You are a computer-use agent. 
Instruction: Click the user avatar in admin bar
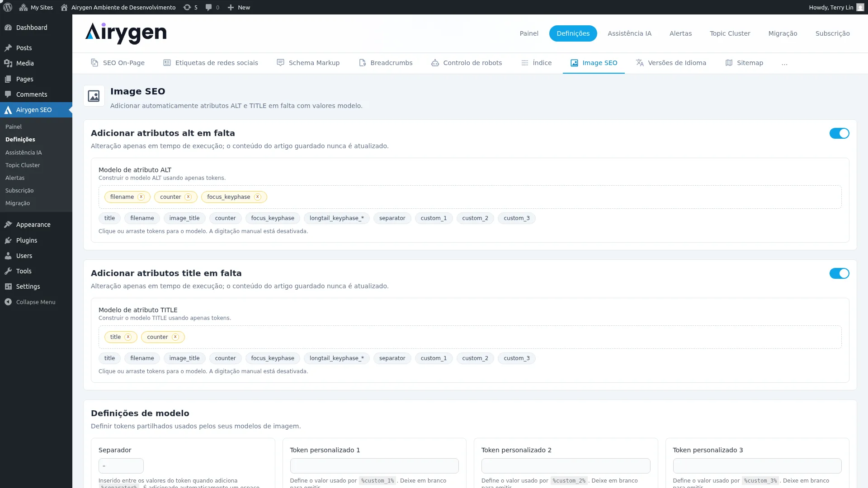[860, 7]
